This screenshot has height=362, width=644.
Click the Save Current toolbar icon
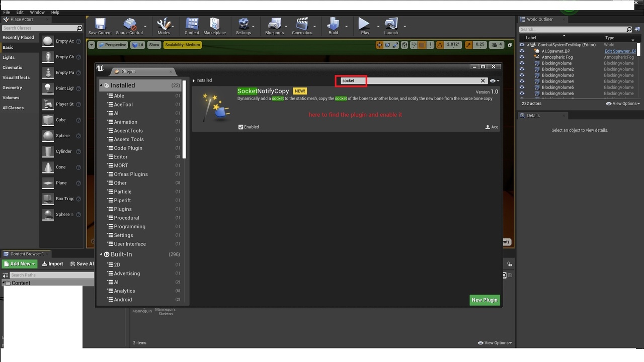100,24
